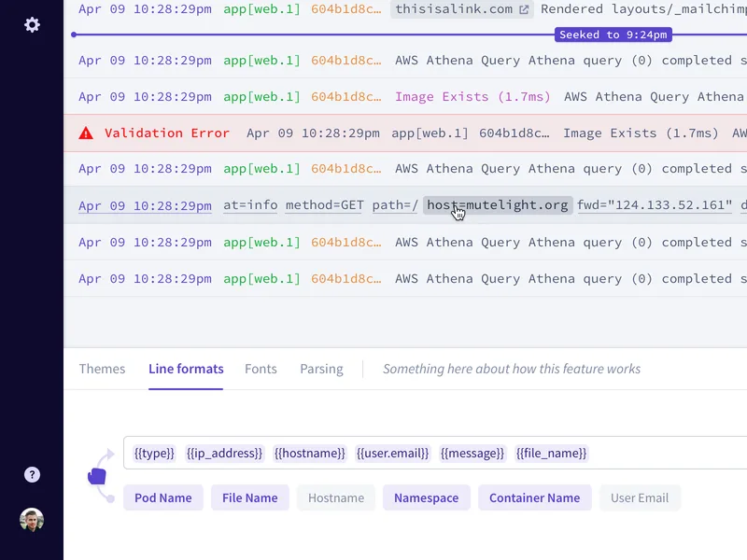Click the purple grab hand icon

[x=97, y=476]
